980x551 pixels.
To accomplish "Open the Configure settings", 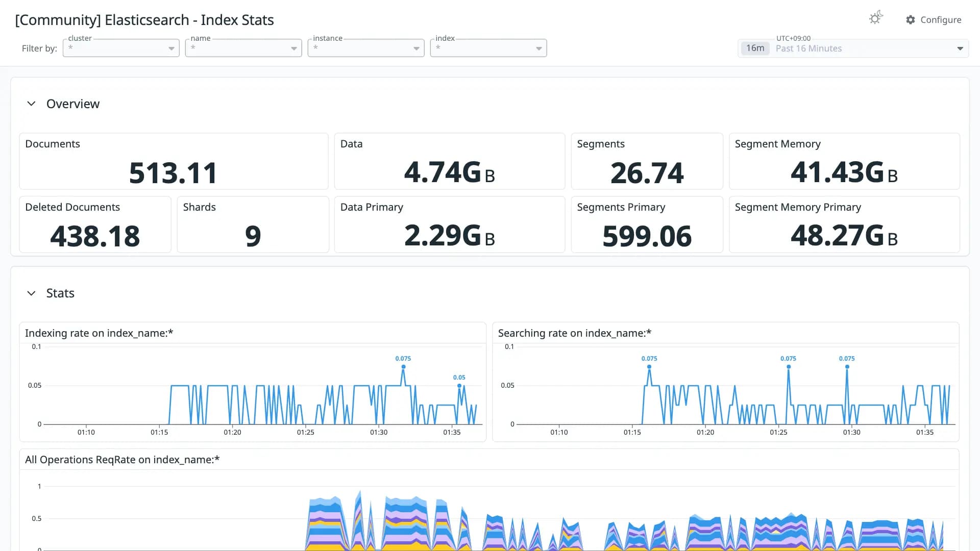I will pos(934,19).
